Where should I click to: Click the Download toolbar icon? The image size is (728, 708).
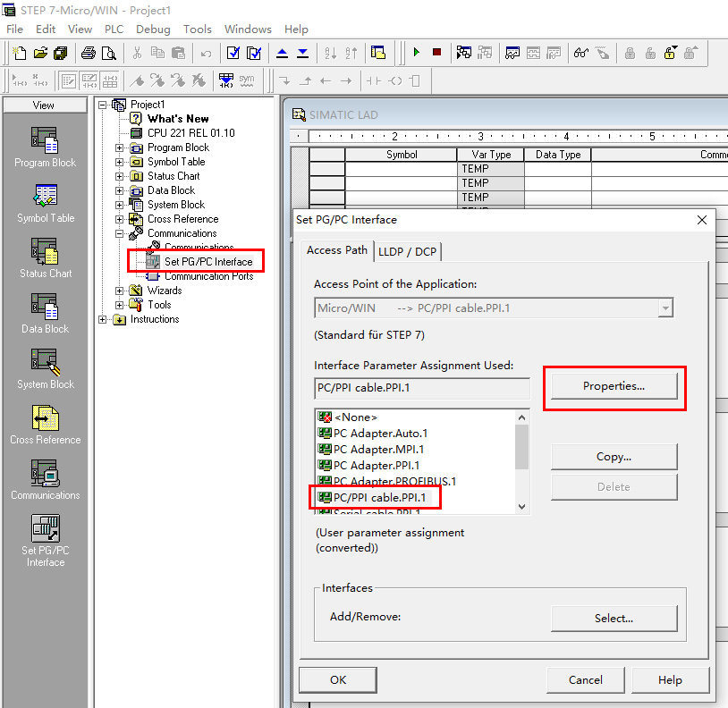[x=302, y=53]
